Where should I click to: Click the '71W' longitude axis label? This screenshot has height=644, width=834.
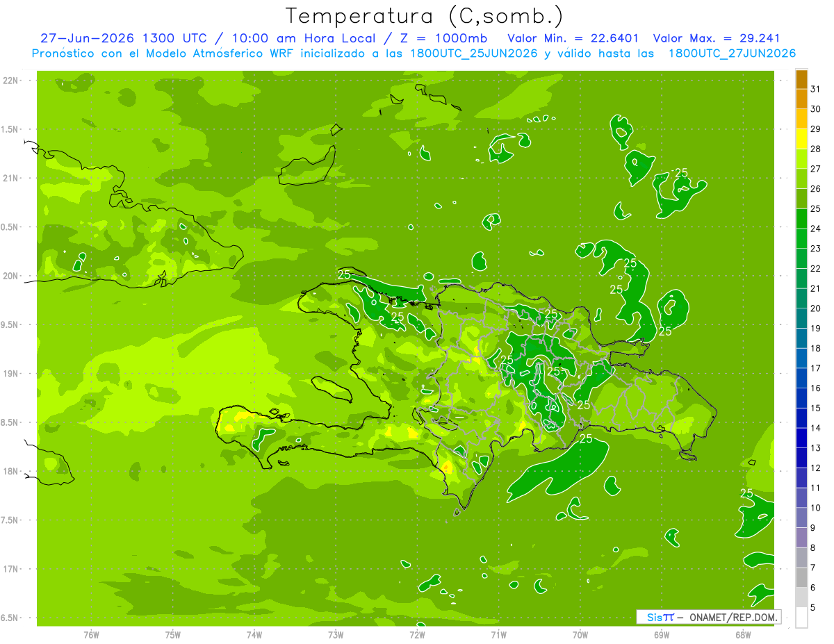point(498,635)
